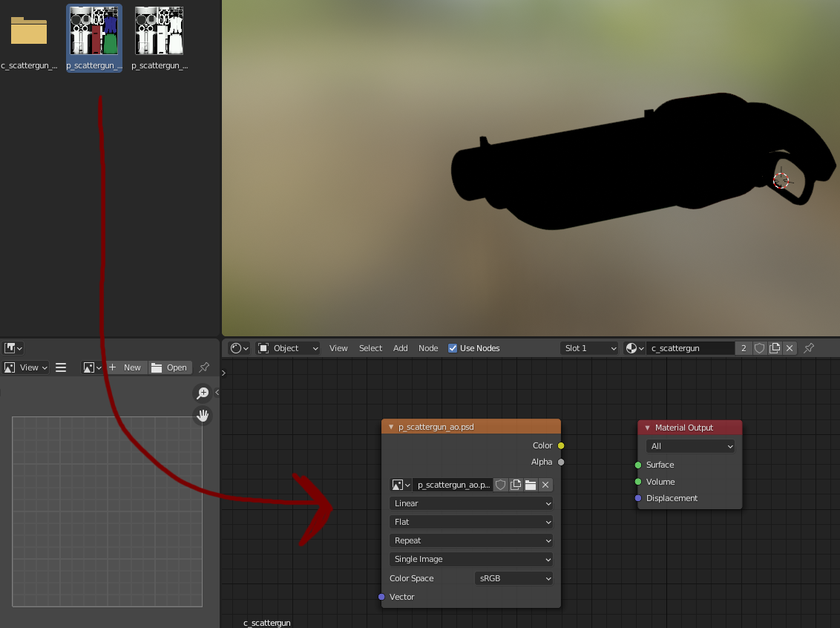Click the New image button
The width and height of the screenshot is (840, 628).
126,367
